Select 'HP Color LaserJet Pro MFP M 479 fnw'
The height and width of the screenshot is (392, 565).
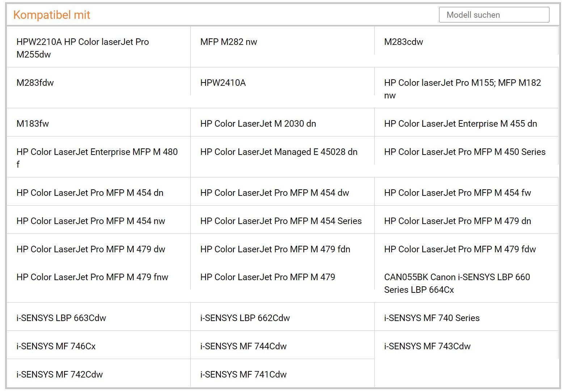[92, 277]
